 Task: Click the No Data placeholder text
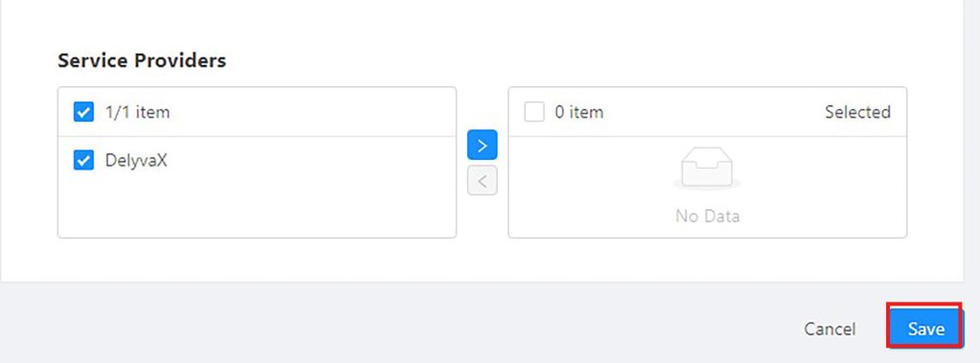[x=707, y=216]
